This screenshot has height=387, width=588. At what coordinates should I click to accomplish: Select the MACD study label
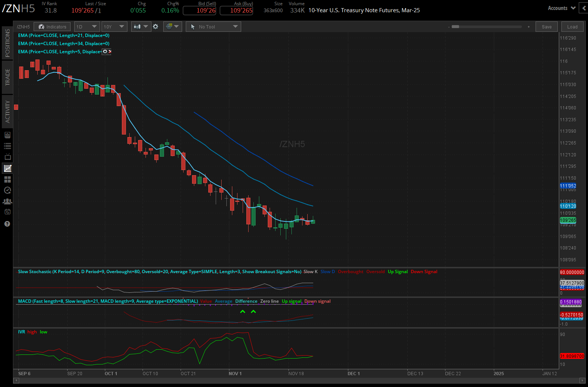(108, 301)
